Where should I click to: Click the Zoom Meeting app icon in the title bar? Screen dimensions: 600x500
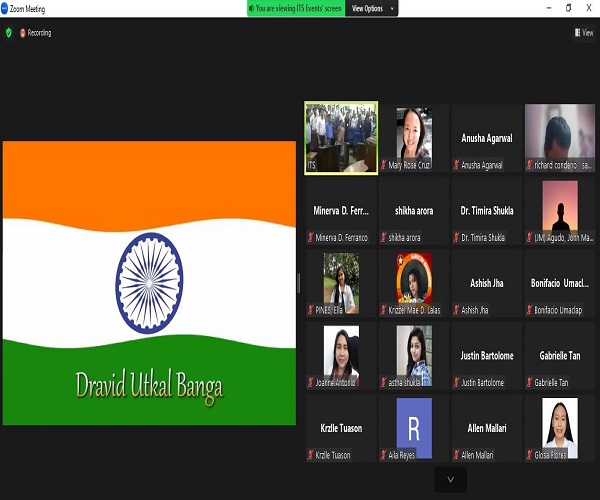pyautogui.click(x=4, y=8)
